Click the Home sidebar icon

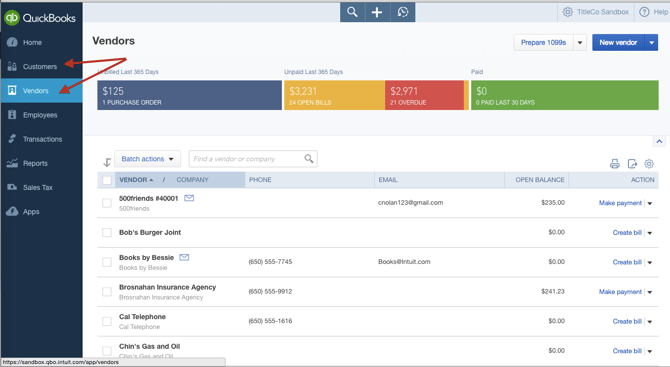tap(12, 42)
